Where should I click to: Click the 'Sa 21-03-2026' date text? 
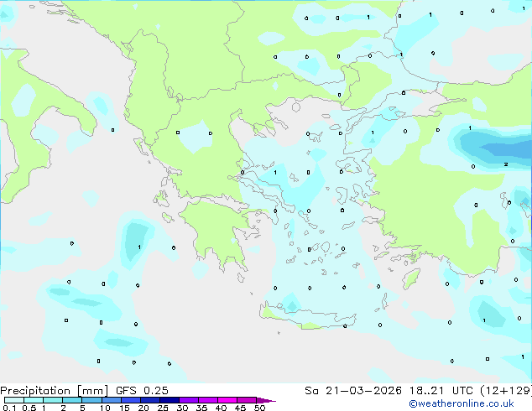tap(353, 391)
